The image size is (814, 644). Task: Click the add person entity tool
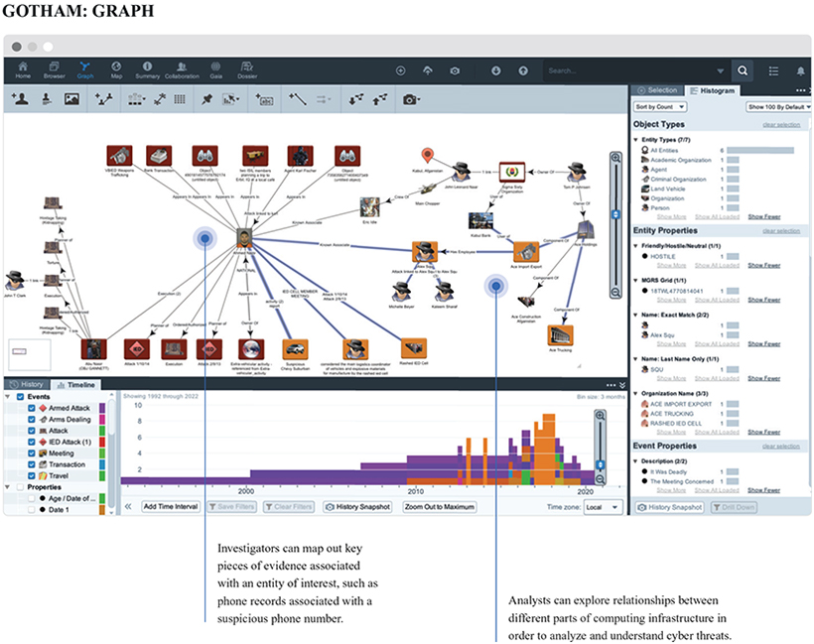point(19,99)
